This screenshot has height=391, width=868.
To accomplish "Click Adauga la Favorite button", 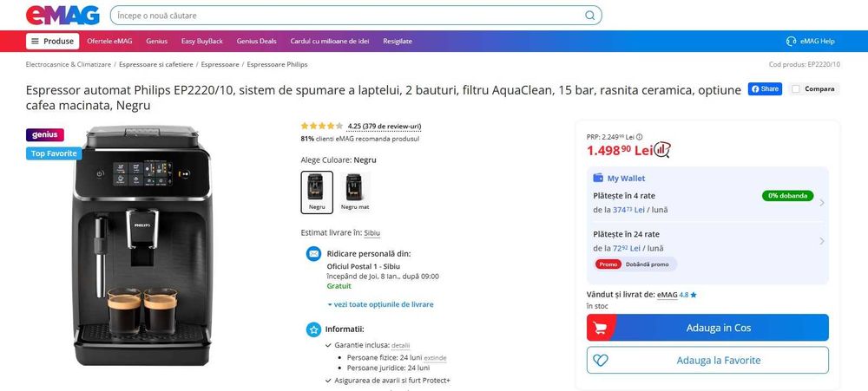I will [707, 360].
